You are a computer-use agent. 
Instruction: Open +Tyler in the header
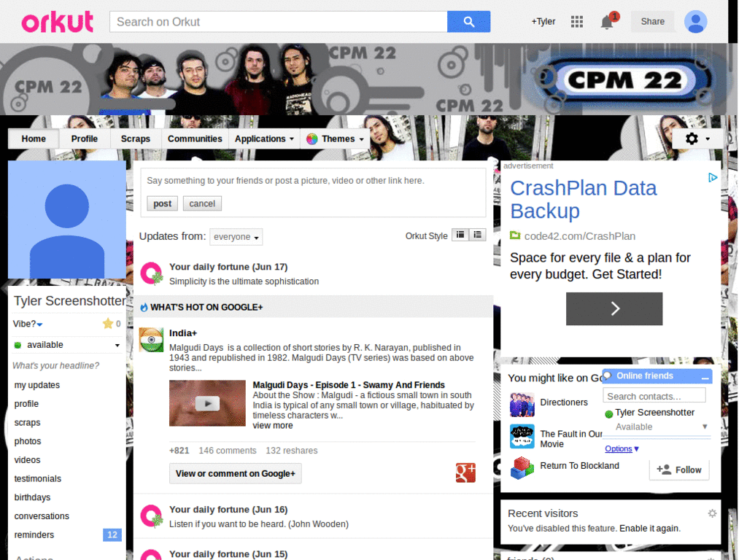point(543,21)
